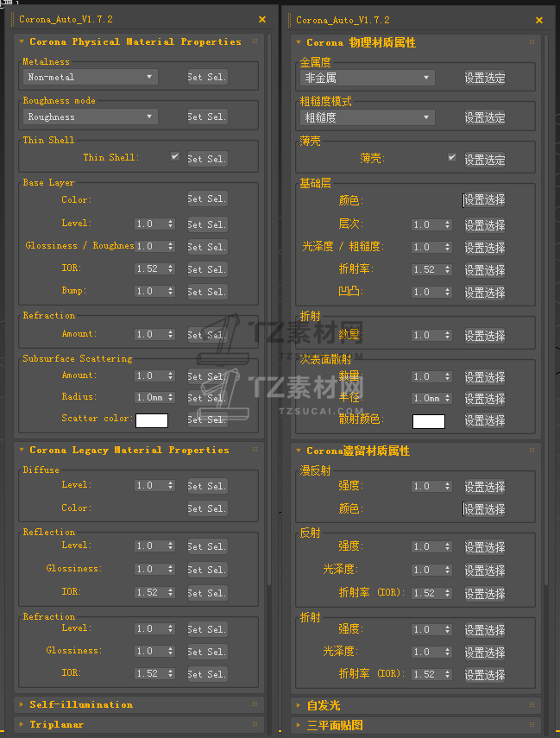
Task: Click the 层次 spinner arrows
Action: (448, 225)
